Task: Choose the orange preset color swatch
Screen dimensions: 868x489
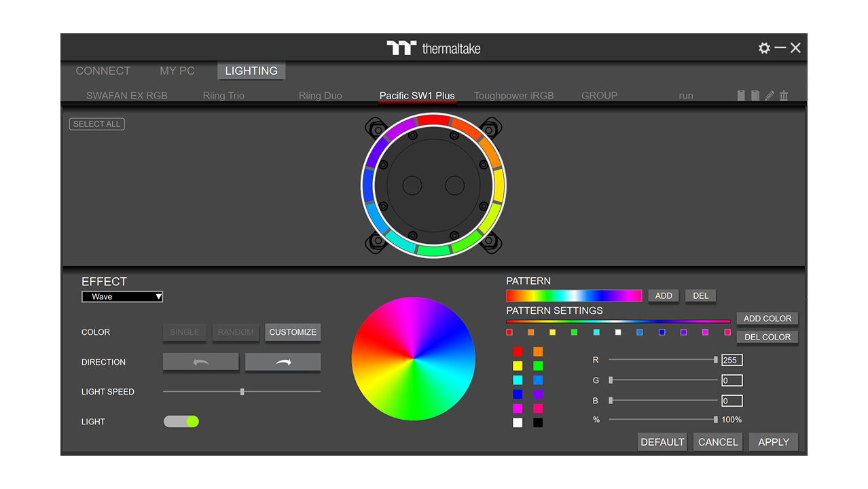Action: click(x=538, y=352)
